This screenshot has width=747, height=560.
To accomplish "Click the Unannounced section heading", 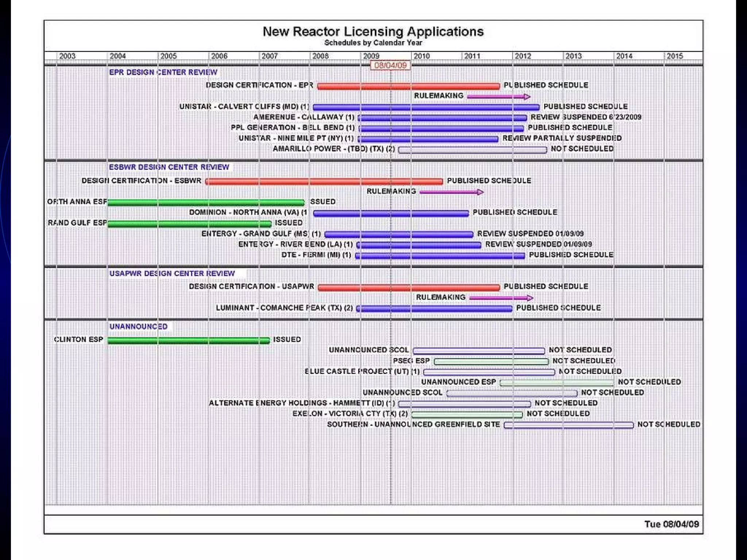I will (x=138, y=326).
